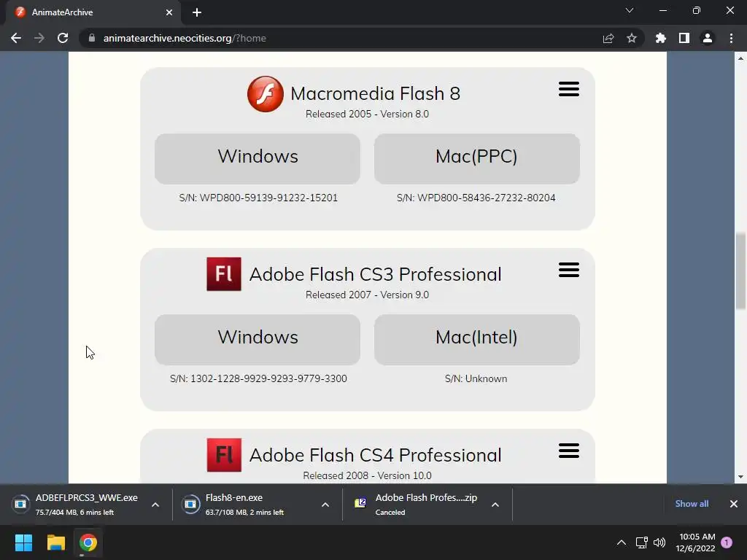Open hamburger menu for Macromedia Flash 8
The width and height of the screenshot is (747, 560).
pyautogui.click(x=569, y=89)
